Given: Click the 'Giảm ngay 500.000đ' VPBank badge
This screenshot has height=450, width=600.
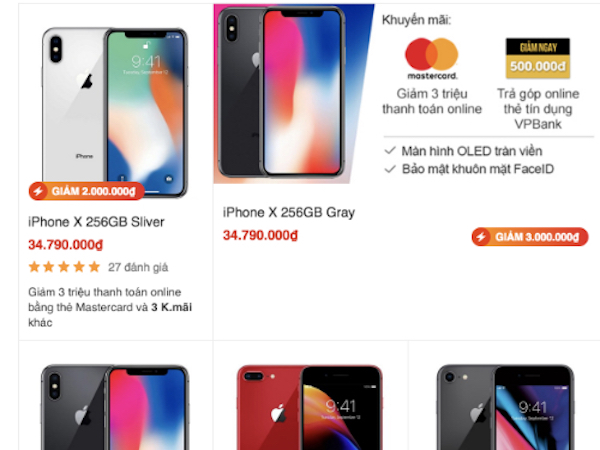Looking at the screenshot, I should click(x=538, y=58).
